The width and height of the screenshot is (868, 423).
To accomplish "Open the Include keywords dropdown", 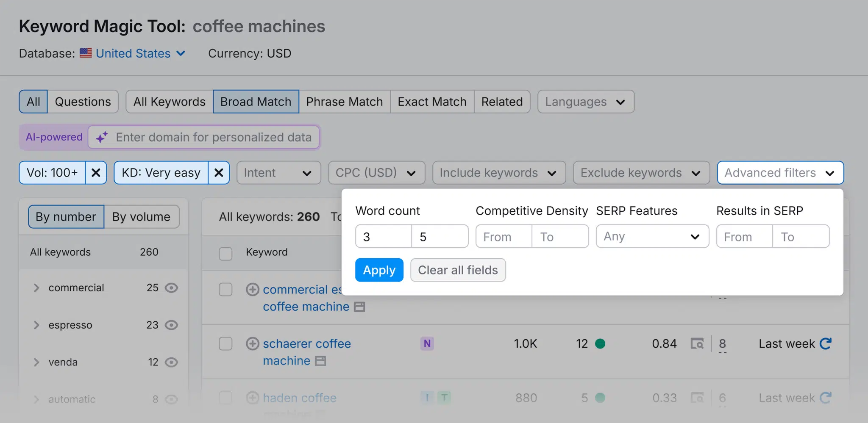I will coord(499,173).
